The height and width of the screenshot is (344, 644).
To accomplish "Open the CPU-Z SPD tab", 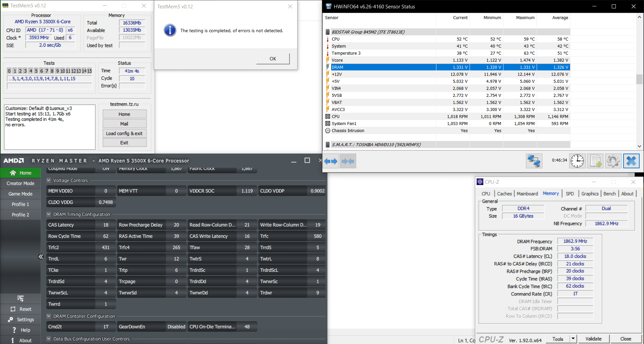I will 570,193.
